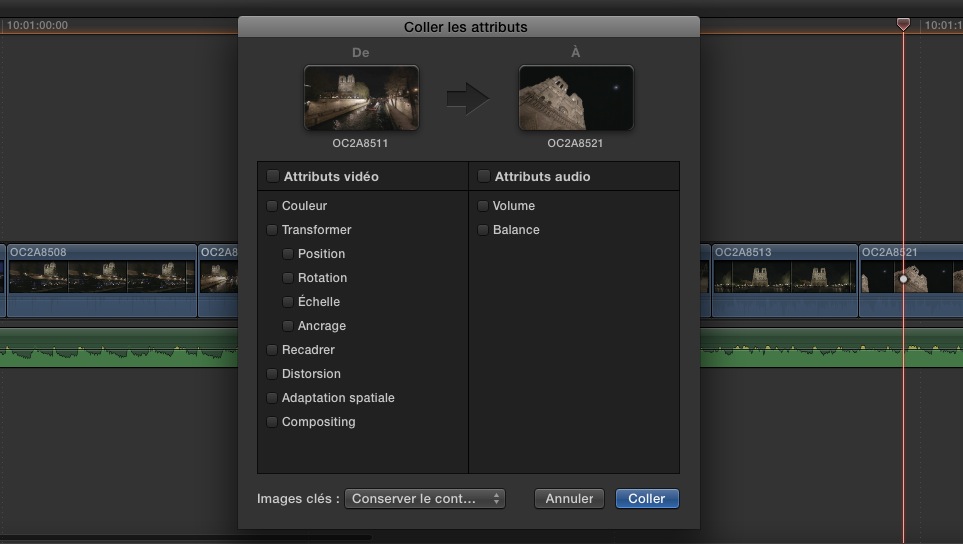
Task: Tick the Ancrage checkbox
Action: [x=287, y=325]
